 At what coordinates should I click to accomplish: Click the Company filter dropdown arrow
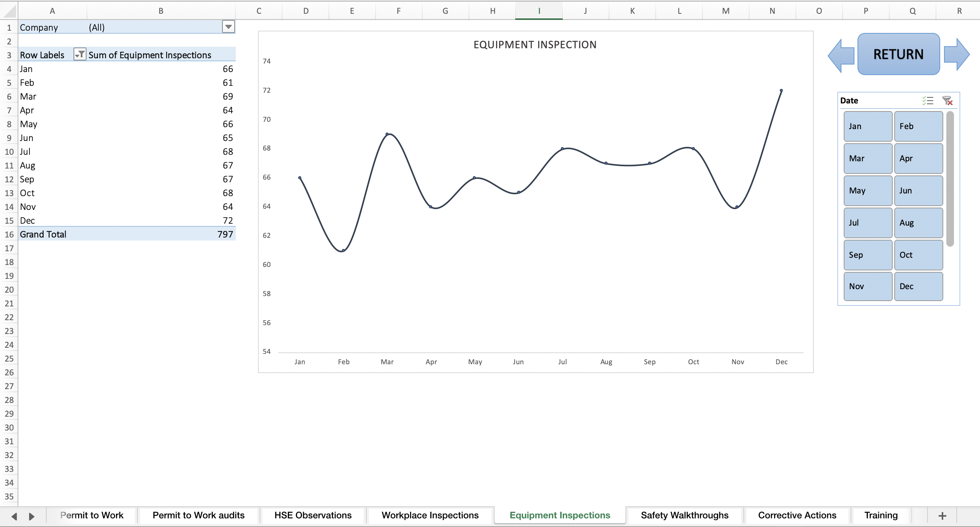228,27
